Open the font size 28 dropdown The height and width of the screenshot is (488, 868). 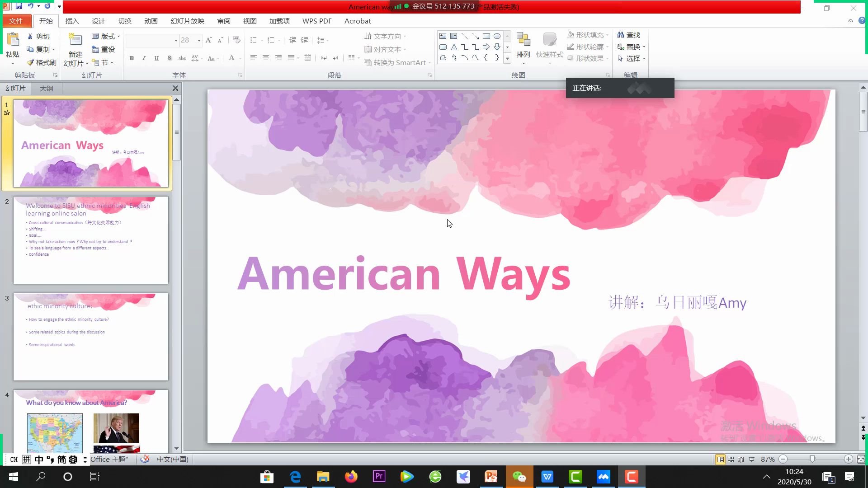click(199, 41)
